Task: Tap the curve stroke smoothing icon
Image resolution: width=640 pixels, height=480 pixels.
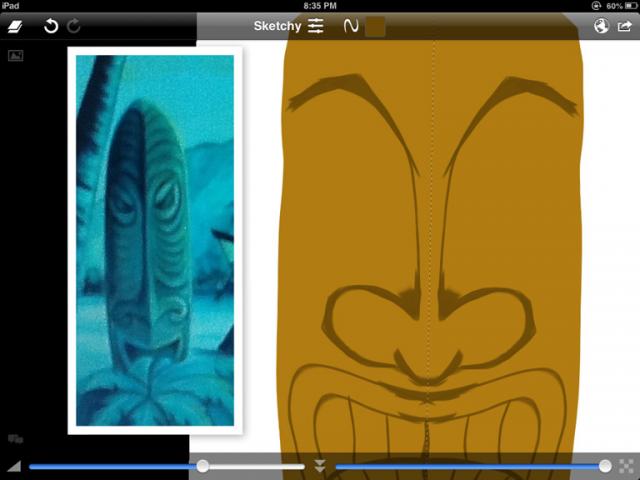Action: point(351,27)
